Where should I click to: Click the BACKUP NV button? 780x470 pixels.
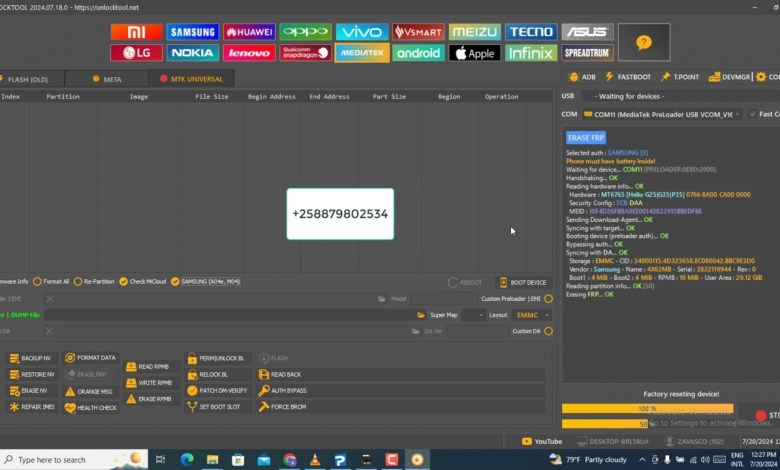(x=31, y=358)
